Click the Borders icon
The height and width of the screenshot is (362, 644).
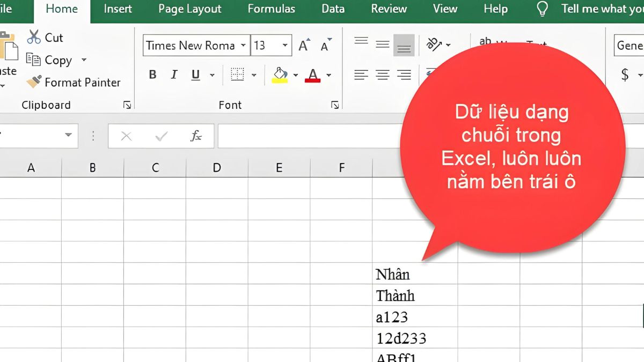[238, 75]
